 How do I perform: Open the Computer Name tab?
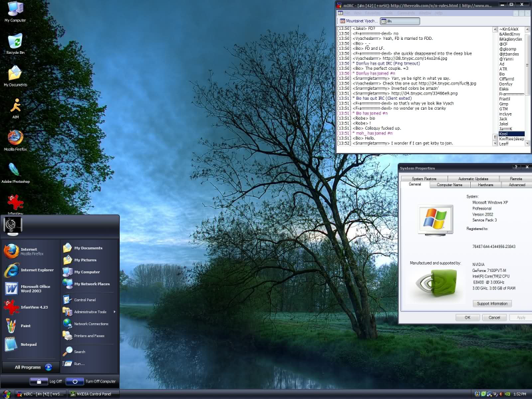[x=450, y=185]
